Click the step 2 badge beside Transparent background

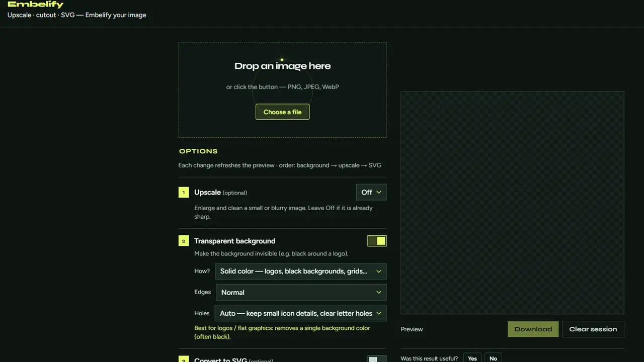184,241
